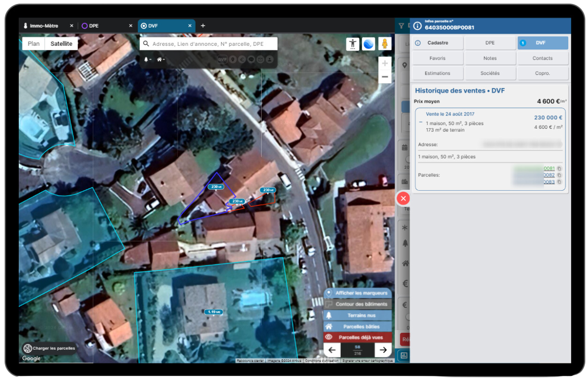Open Google Earth blue globe view
The image size is (588, 379).
(x=368, y=44)
